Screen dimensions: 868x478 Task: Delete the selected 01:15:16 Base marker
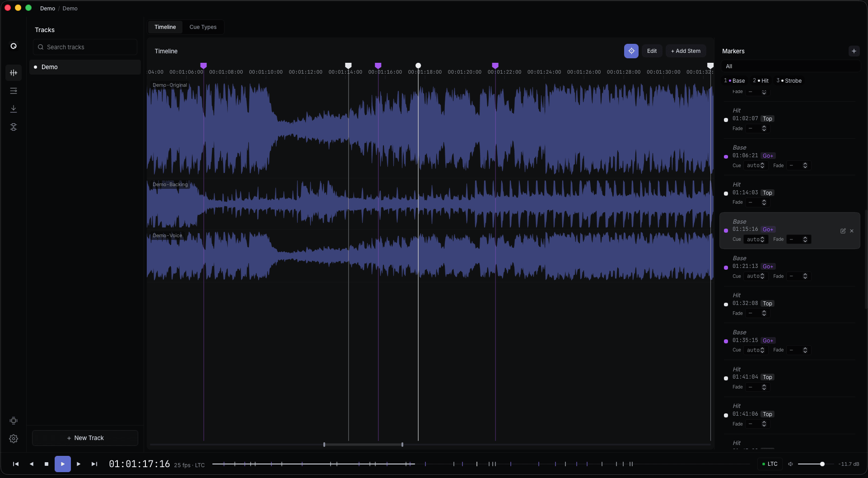click(852, 231)
